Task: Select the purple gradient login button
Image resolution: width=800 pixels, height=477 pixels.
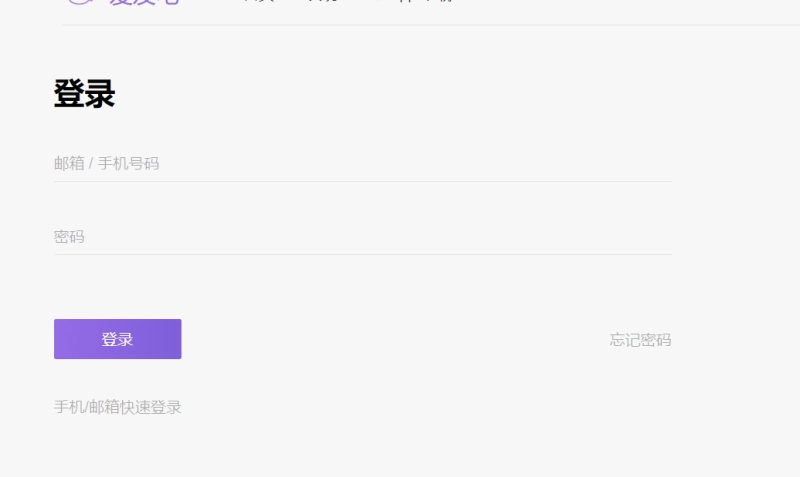Action: 118,339
